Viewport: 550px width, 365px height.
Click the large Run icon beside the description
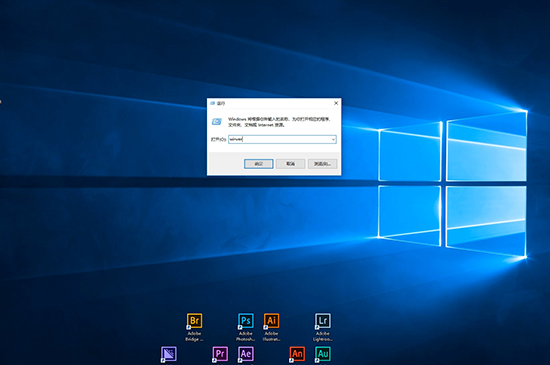[217, 122]
